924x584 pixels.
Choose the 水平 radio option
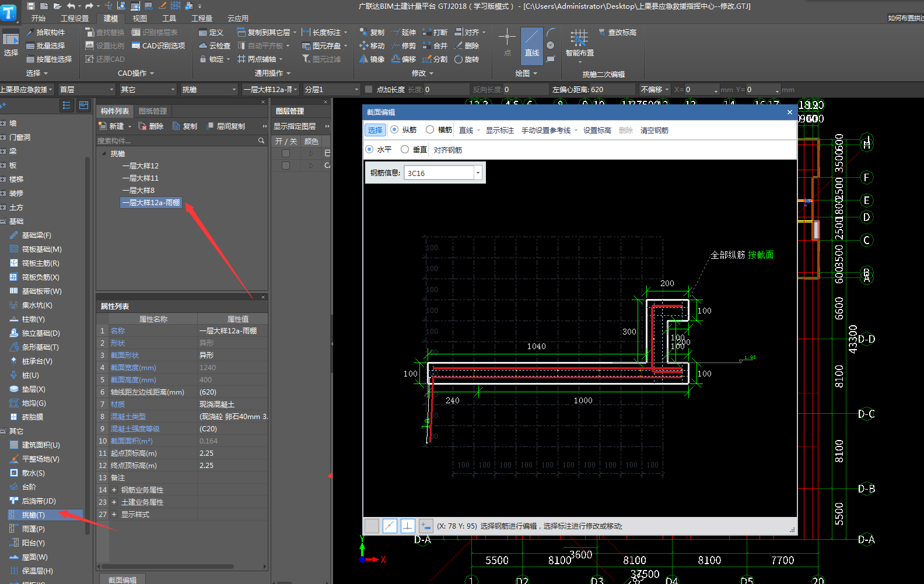pyautogui.click(x=369, y=150)
